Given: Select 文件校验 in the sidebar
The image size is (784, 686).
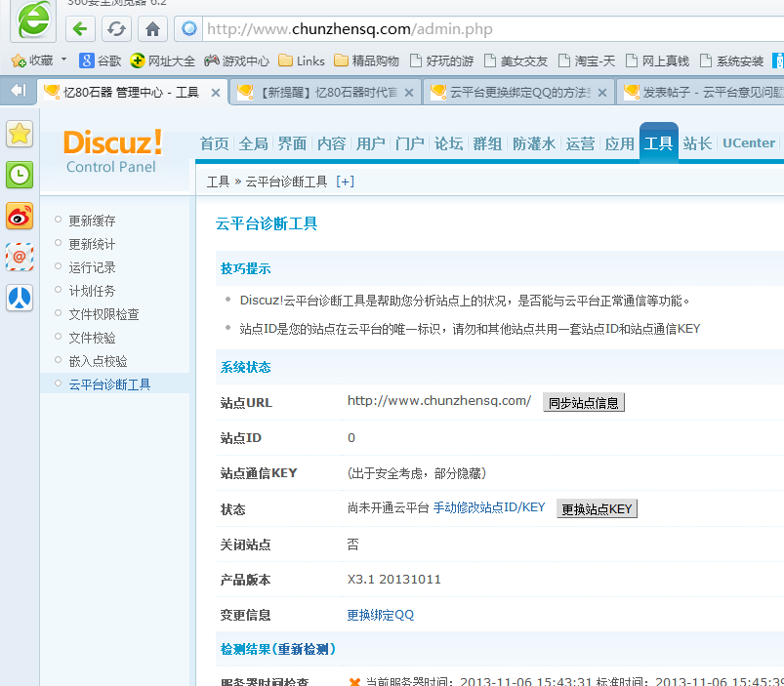Looking at the screenshot, I should (92, 338).
